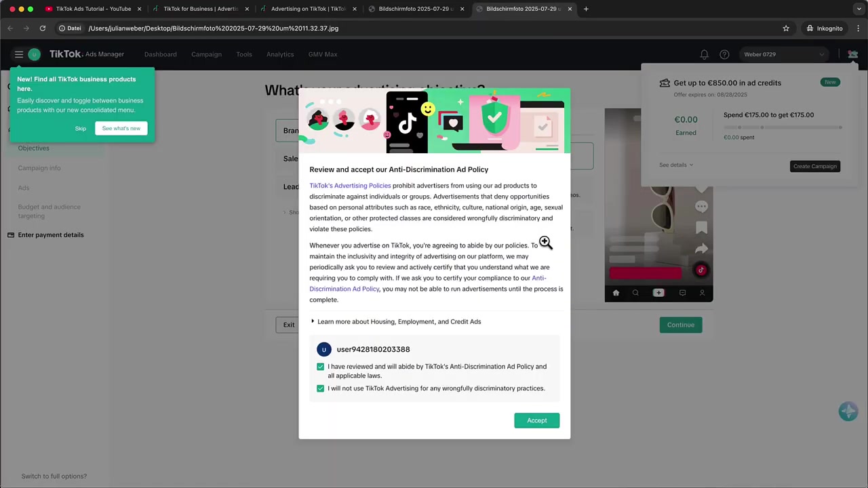Viewport: 868px width, 488px height.
Task: Click the bookmark icon in phone preview
Action: [701, 228]
